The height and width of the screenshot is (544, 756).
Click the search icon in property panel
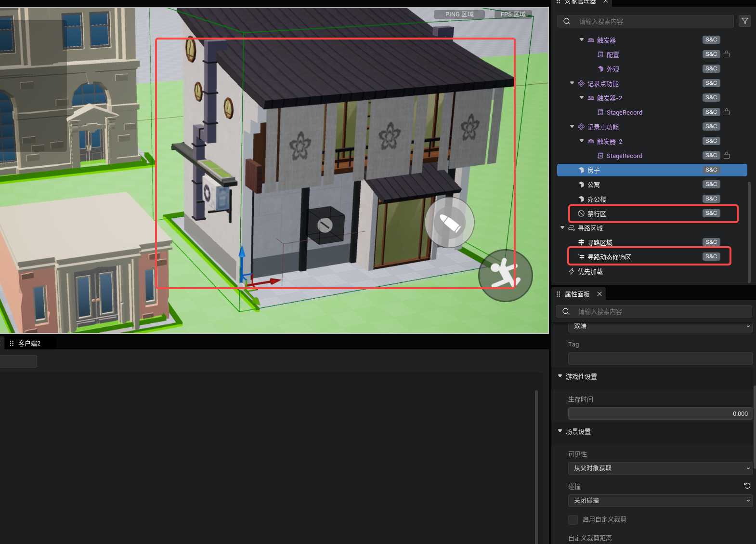click(566, 311)
